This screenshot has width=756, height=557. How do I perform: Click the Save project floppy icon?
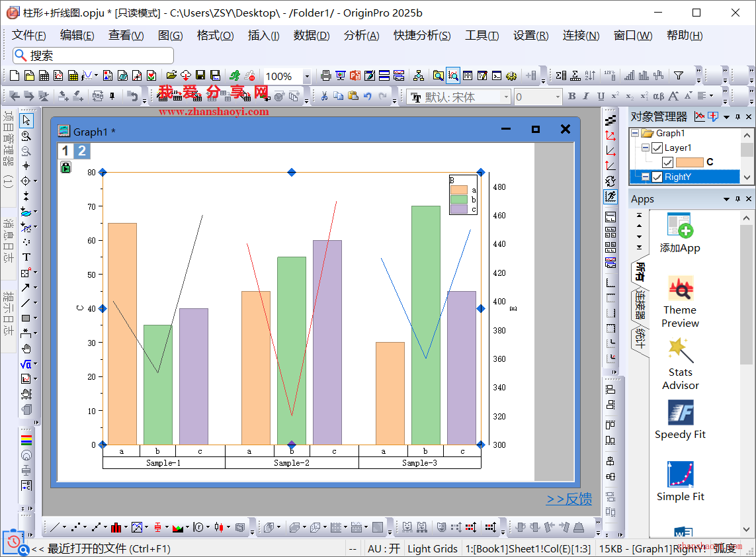point(200,76)
